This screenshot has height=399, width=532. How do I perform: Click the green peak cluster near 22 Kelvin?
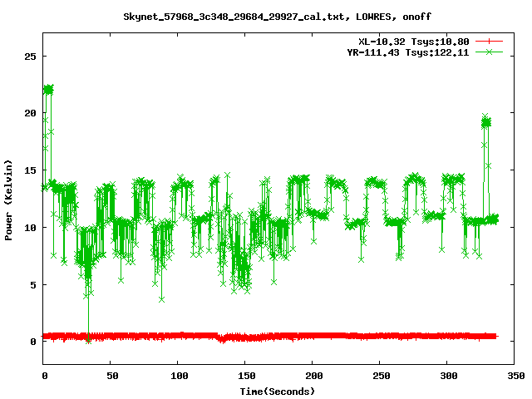[x=48, y=90]
